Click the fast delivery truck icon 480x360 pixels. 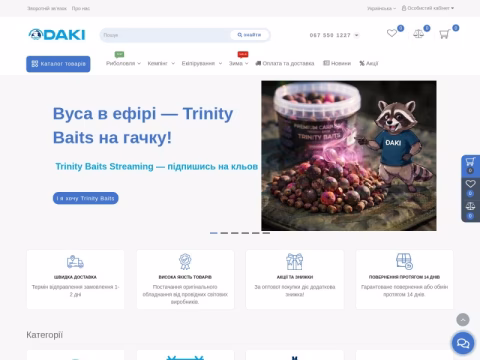[x=75, y=262]
